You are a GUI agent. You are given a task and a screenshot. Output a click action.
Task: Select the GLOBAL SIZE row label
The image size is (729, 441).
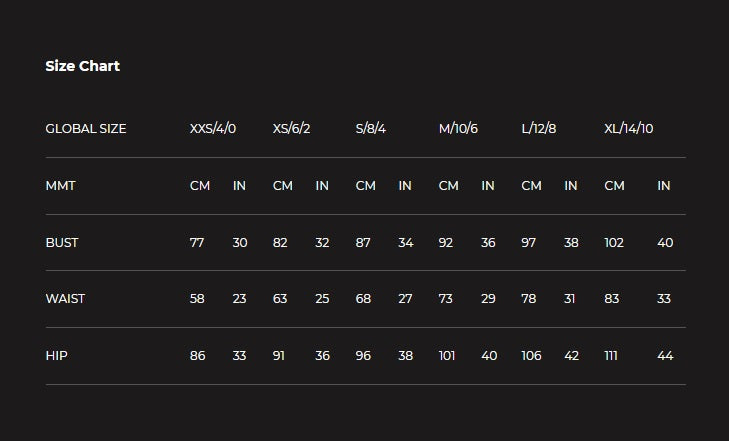pos(86,129)
